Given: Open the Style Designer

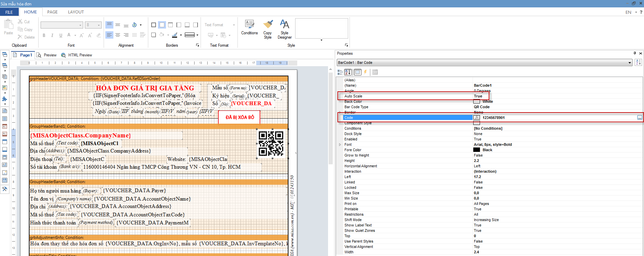Looking at the screenshot, I should pyautogui.click(x=284, y=30).
